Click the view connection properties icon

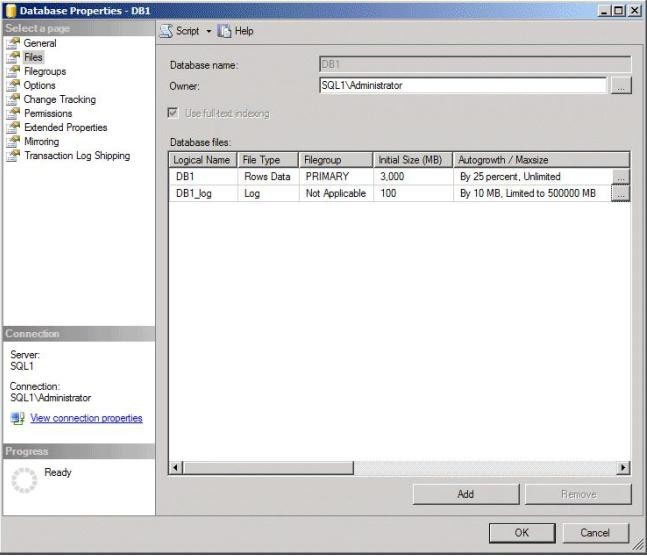pyautogui.click(x=17, y=418)
